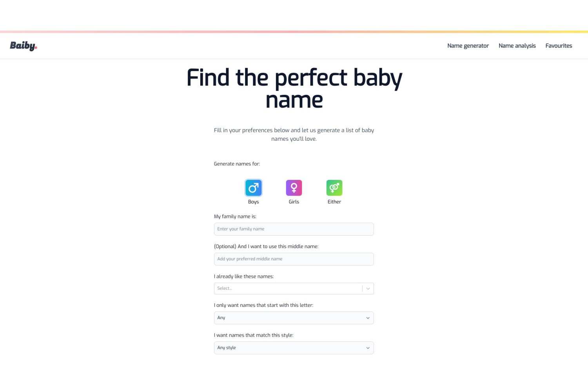Go to Name analysis

pyautogui.click(x=517, y=46)
